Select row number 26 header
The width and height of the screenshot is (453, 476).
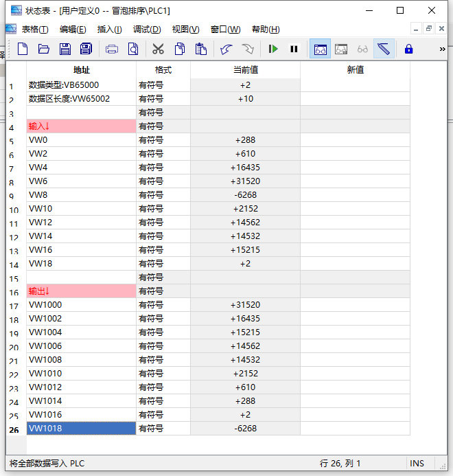click(x=16, y=429)
